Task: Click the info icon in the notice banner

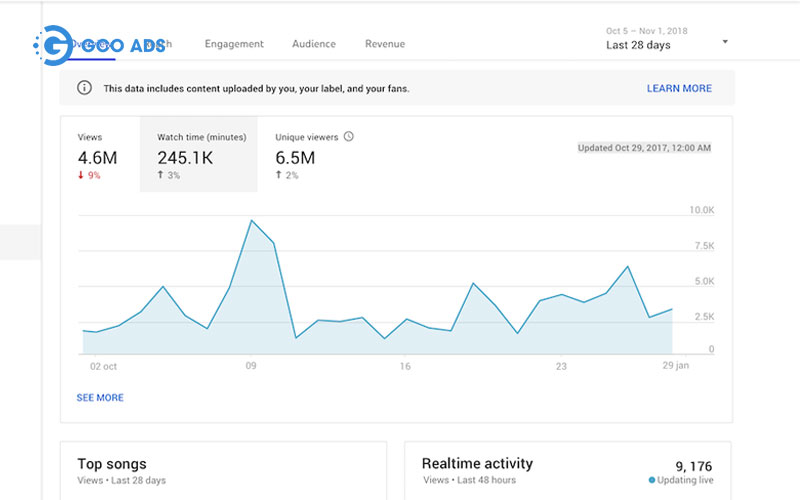Action: 85,88
